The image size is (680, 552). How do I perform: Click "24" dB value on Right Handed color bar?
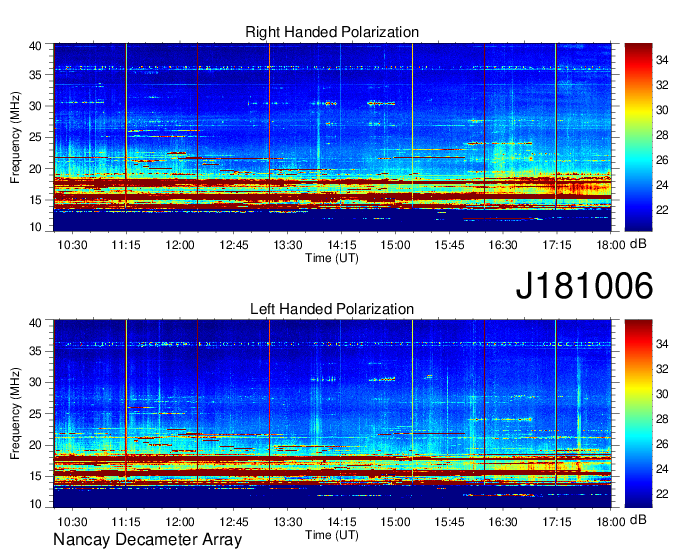[x=662, y=185]
